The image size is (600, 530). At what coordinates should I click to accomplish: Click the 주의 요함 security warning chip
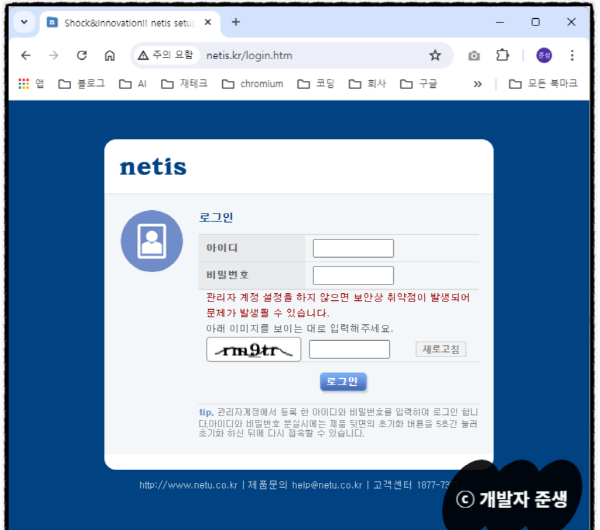(x=166, y=55)
